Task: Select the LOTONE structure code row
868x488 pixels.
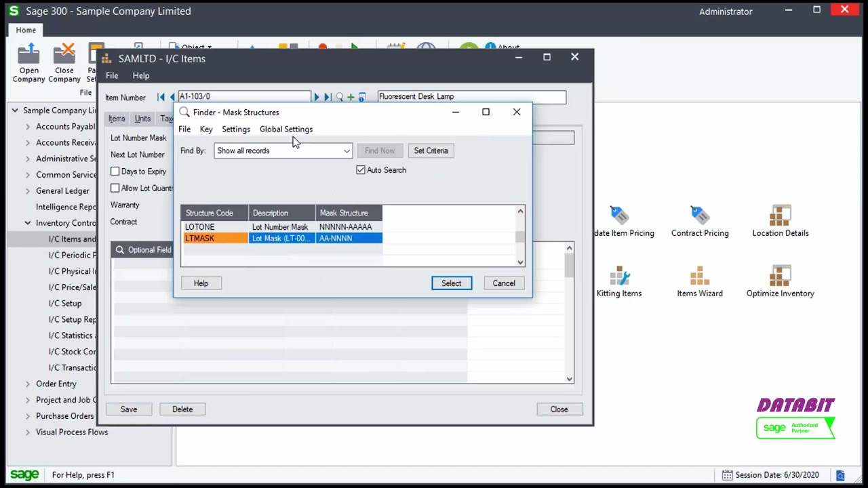Action: click(281, 227)
